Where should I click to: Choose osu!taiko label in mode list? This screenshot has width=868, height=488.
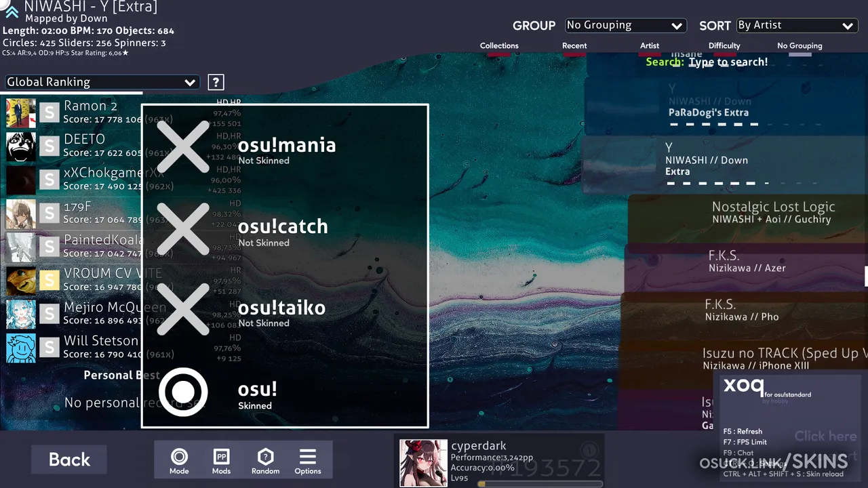[281, 307]
